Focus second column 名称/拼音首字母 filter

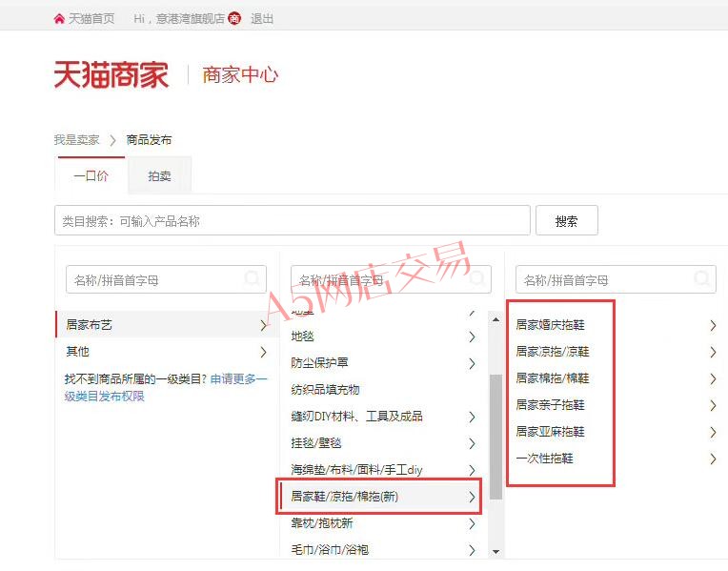click(x=391, y=279)
